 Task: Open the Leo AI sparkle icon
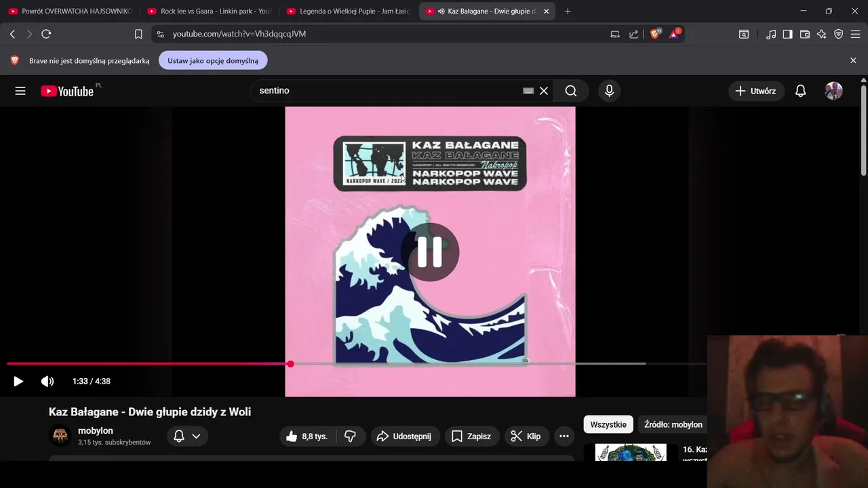click(822, 34)
